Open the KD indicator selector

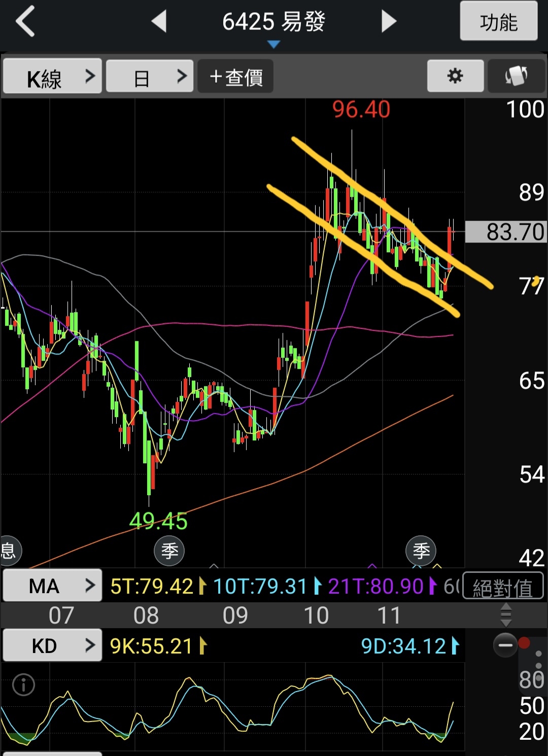tap(52, 645)
